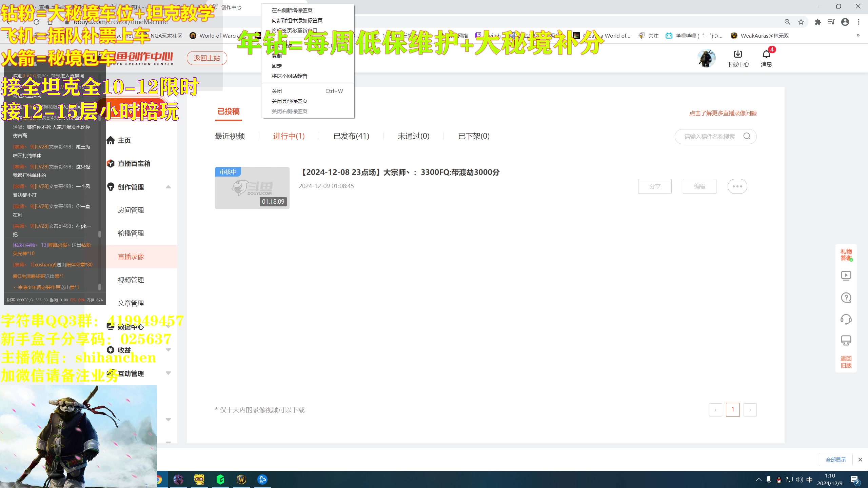
Task: Click 编辑 button for the live recording
Action: 700,186
